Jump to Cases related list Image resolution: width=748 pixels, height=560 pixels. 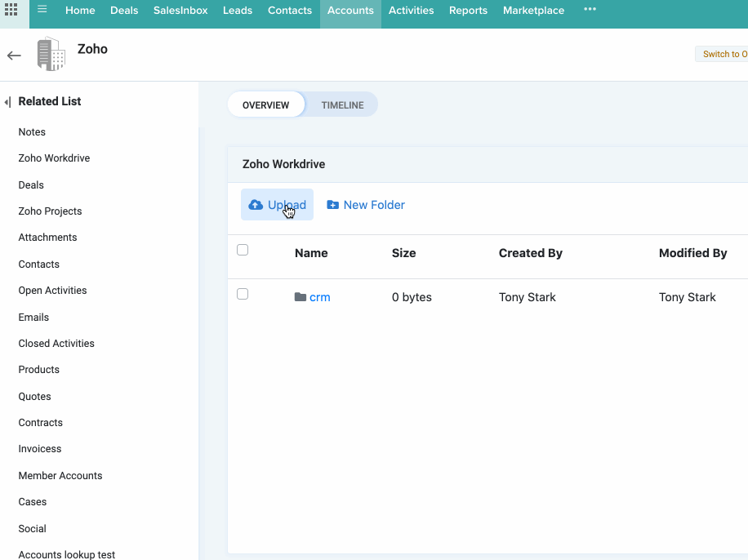(x=33, y=502)
